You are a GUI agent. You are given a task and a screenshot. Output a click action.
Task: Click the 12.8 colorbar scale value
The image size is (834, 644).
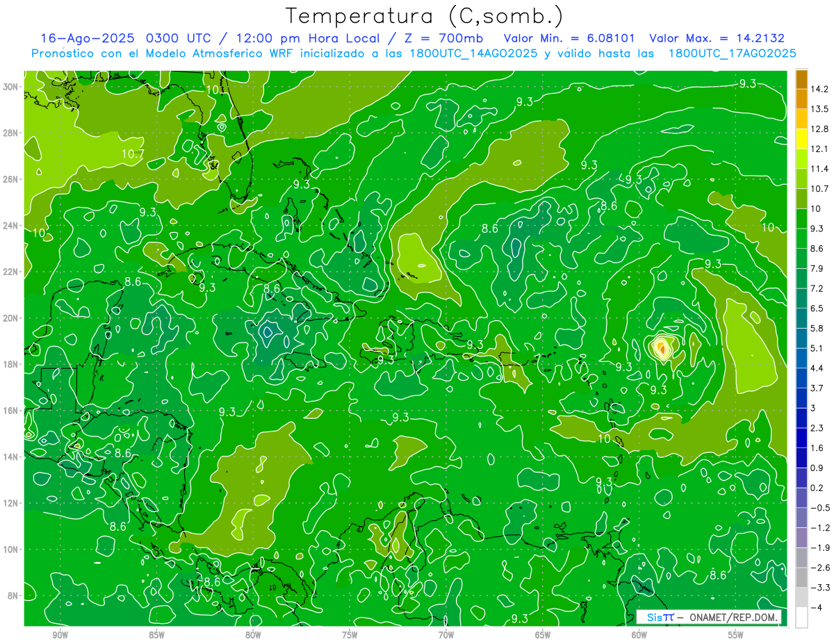pos(819,129)
